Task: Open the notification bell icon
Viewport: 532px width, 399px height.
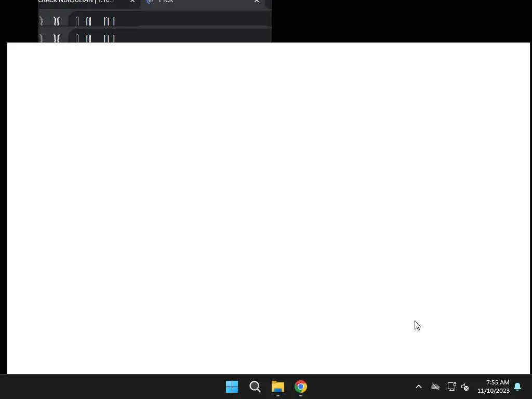Action: click(x=518, y=387)
